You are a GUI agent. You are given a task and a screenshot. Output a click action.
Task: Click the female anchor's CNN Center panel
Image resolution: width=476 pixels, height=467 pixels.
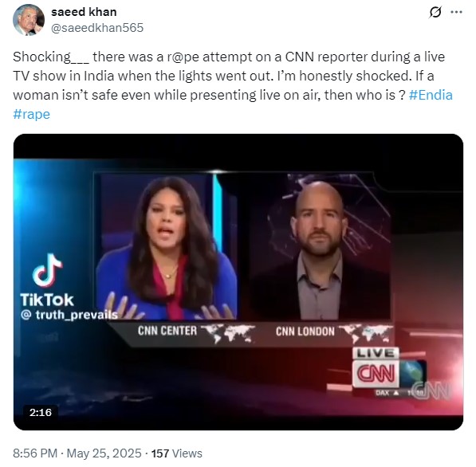166,246
